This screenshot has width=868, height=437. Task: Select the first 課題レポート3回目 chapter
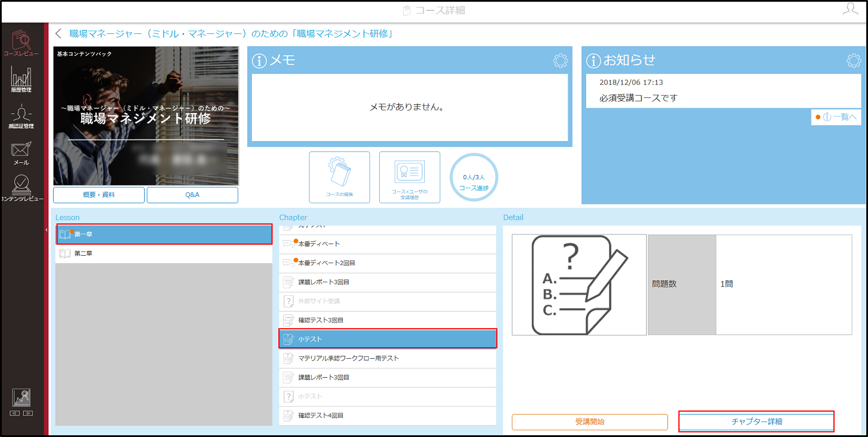pos(388,282)
